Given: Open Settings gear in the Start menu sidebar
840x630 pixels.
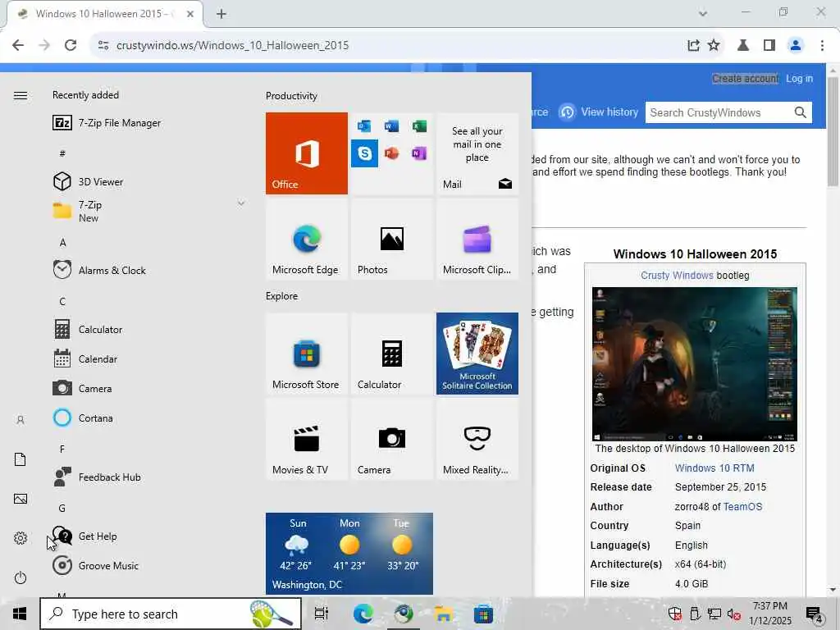Looking at the screenshot, I should tap(21, 538).
